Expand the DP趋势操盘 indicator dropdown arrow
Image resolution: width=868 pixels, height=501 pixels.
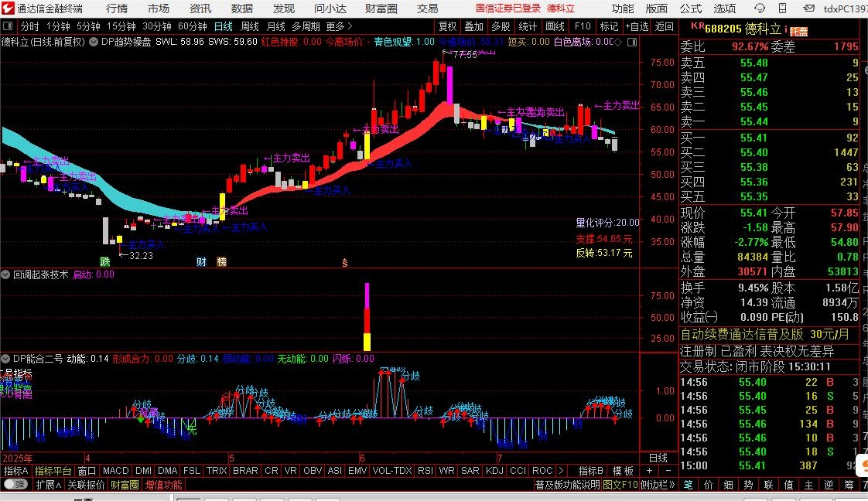point(94,42)
